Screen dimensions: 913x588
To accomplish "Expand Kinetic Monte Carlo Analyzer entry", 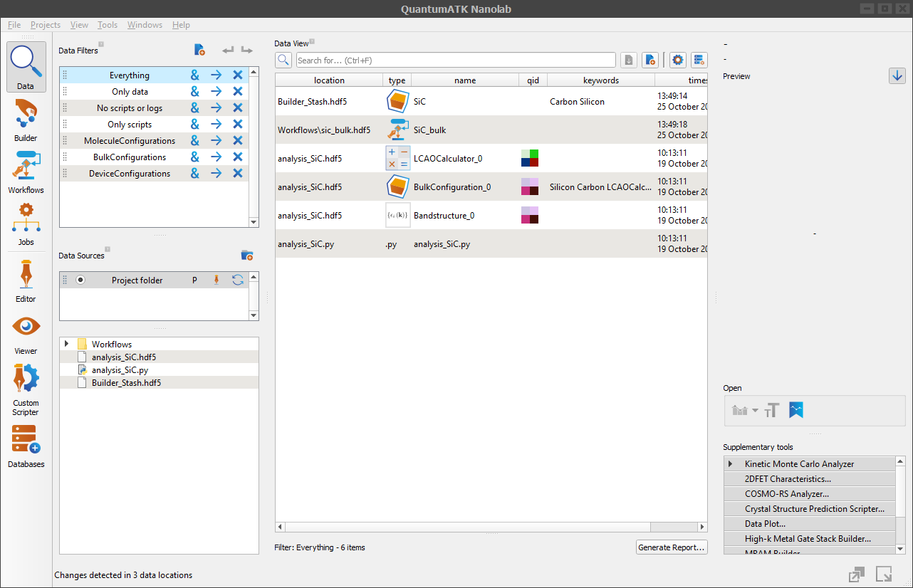I will pos(730,464).
